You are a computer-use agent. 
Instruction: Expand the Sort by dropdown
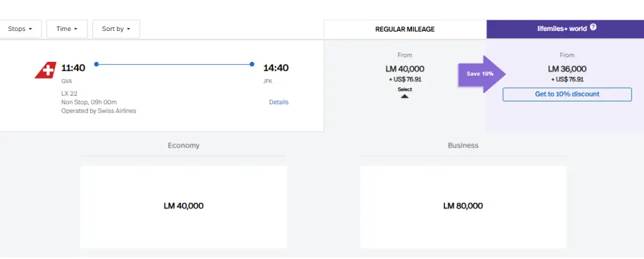[116, 29]
